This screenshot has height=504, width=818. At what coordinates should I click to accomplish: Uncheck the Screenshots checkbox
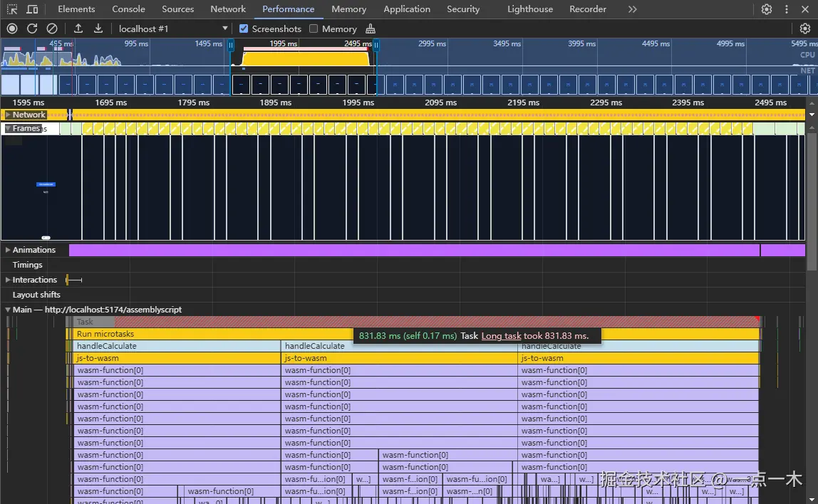pyautogui.click(x=244, y=28)
